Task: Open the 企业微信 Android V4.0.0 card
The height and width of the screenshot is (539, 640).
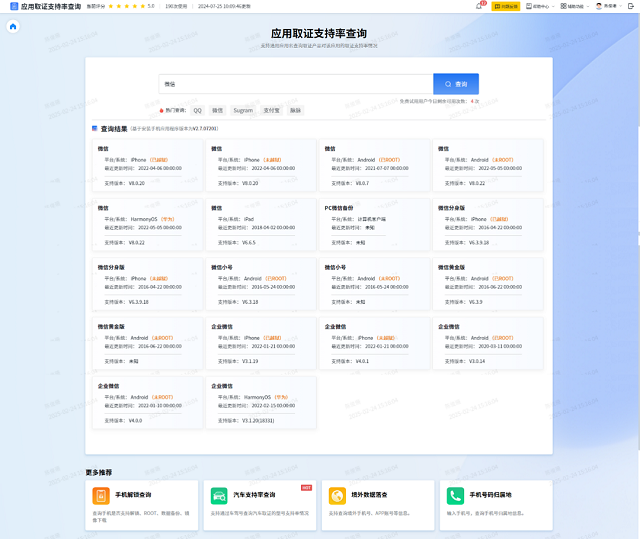Action: click(x=147, y=402)
